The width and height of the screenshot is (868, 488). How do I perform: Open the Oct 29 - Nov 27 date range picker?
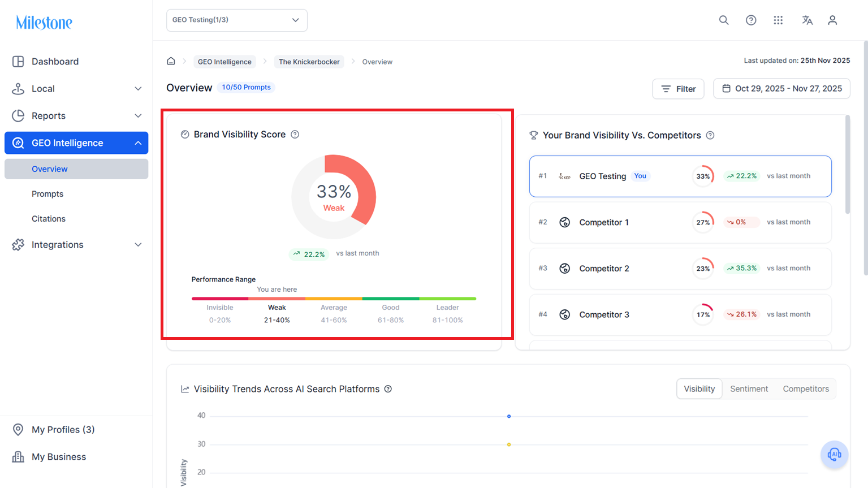[x=781, y=89]
